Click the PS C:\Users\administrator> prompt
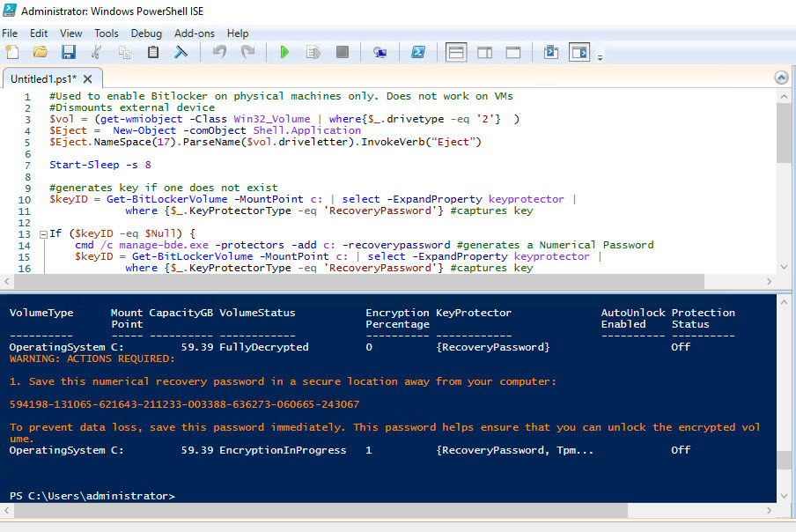796x532 pixels. pyautogui.click(x=92, y=496)
